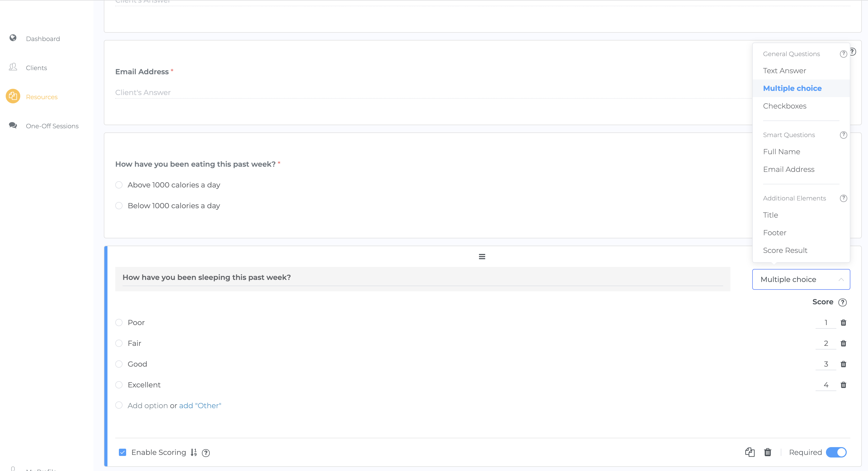The width and height of the screenshot is (868, 471).
Task: Select the Above 1000 calories radio button
Action: 119,185
